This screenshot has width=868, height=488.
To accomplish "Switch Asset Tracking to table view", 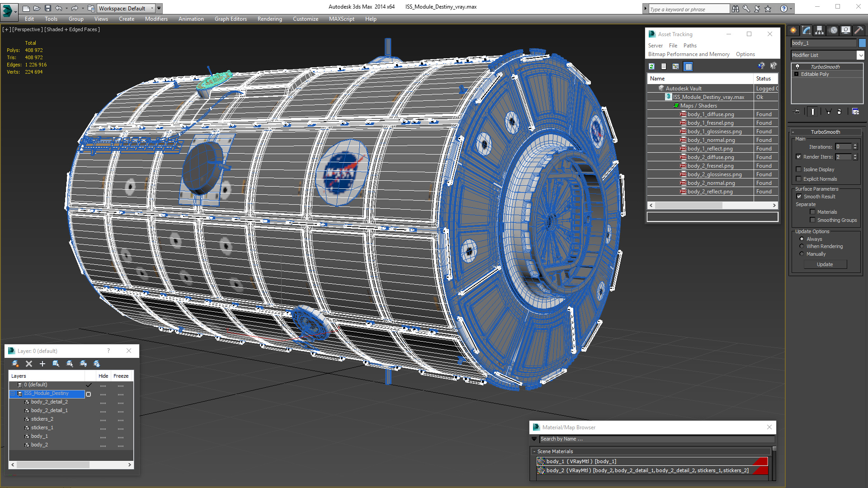I will click(x=688, y=66).
